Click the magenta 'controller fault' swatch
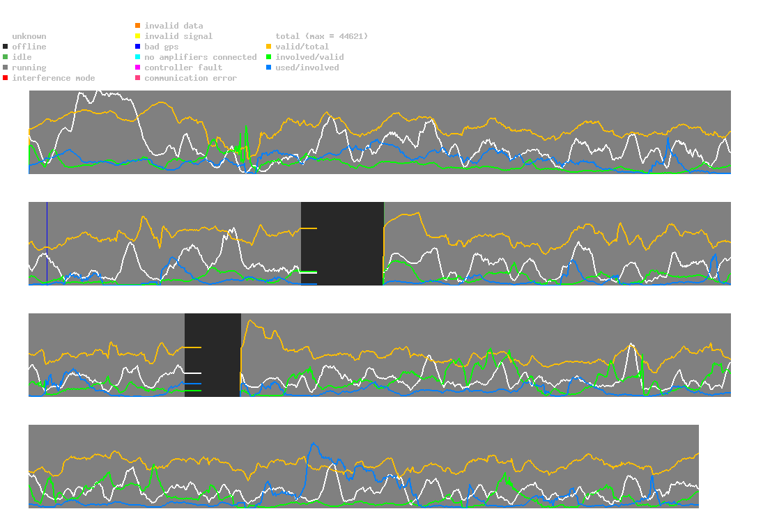The image size is (763, 532). (138, 68)
